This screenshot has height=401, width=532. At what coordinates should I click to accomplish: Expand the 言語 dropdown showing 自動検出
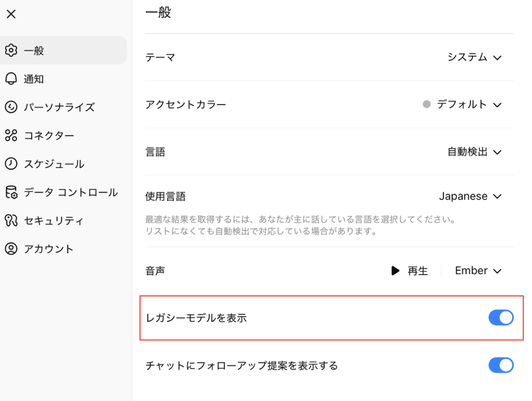click(474, 152)
